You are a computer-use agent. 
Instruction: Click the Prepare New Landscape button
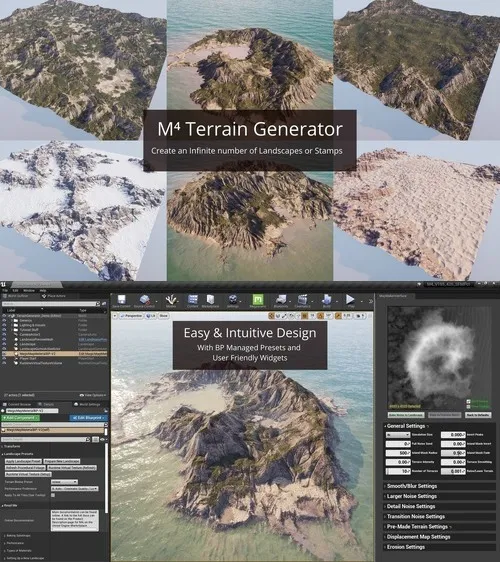coord(62,461)
